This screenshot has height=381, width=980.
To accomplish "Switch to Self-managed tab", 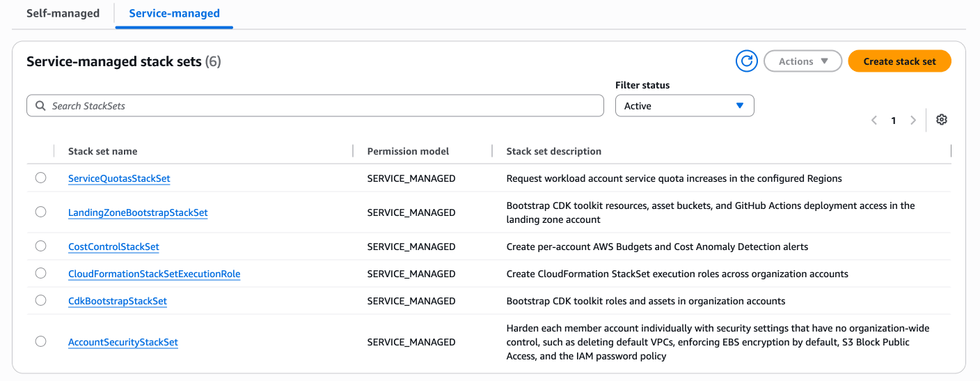I will click(63, 13).
